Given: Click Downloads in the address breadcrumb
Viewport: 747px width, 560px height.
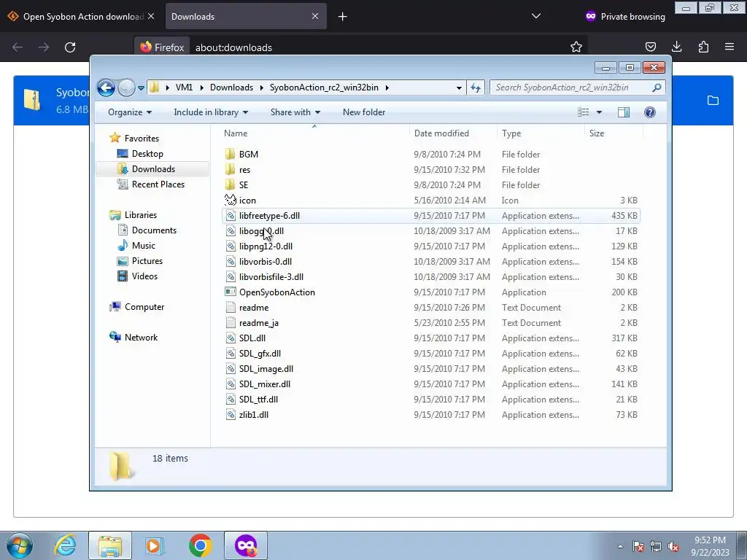Looking at the screenshot, I should (231, 87).
